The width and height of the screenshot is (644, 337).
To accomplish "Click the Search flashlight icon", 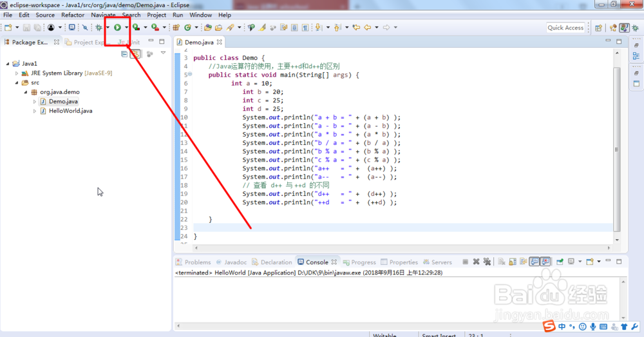I will click(x=231, y=28).
